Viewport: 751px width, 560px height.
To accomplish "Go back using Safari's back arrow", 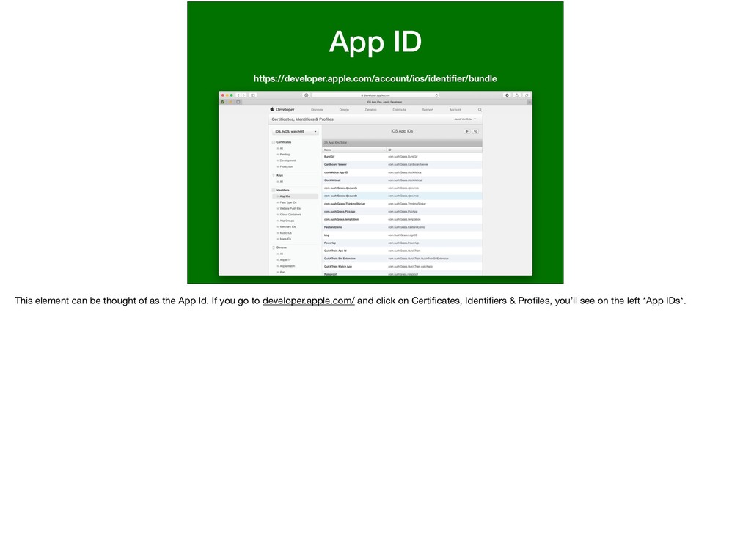I will [238, 95].
